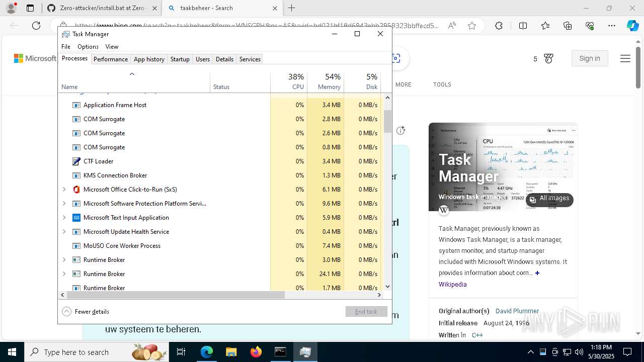Click the Application Frame Host process icon
The width and height of the screenshot is (644, 362).
click(76, 105)
